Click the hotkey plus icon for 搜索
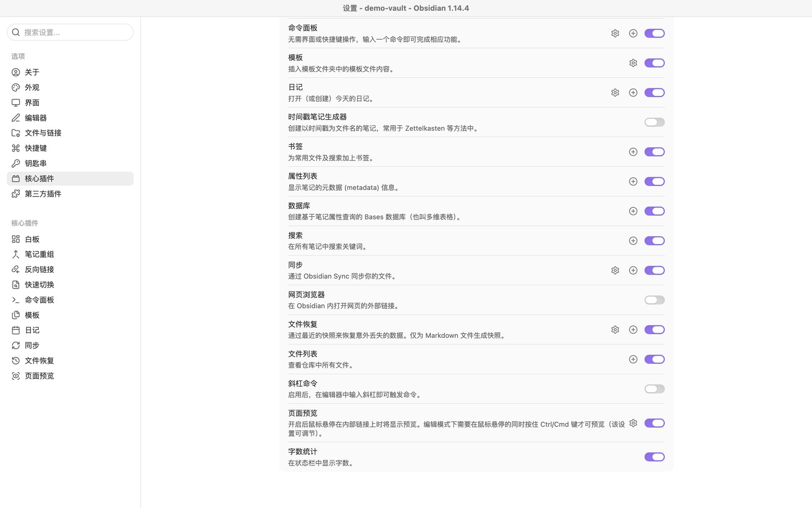This screenshot has height=508, width=812. point(633,241)
